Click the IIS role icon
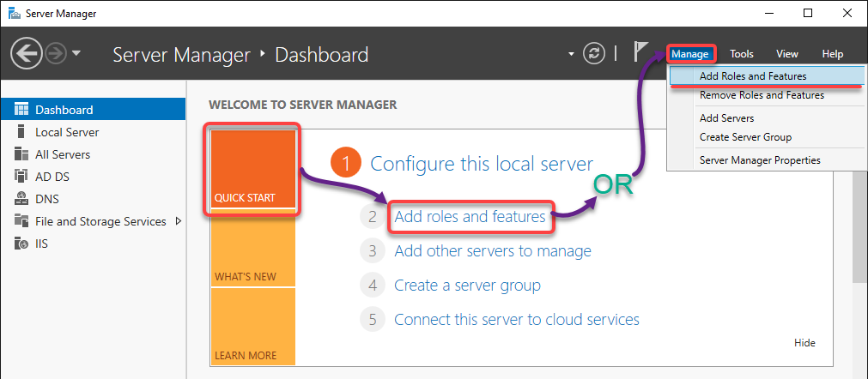868x379 pixels. pyautogui.click(x=21, y=243)
